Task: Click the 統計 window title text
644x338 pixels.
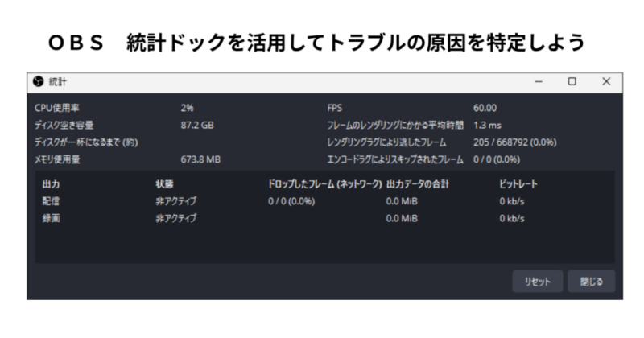Action: [57, 82]
